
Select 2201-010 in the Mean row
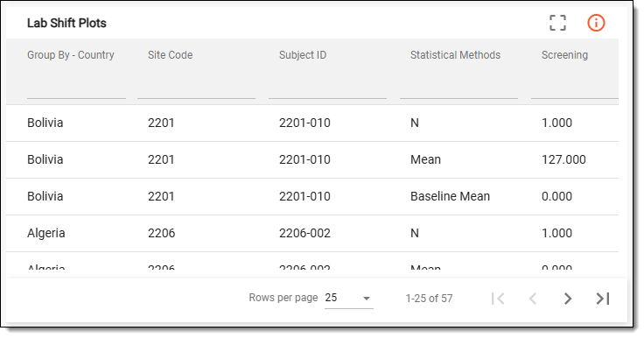[304, 159]
